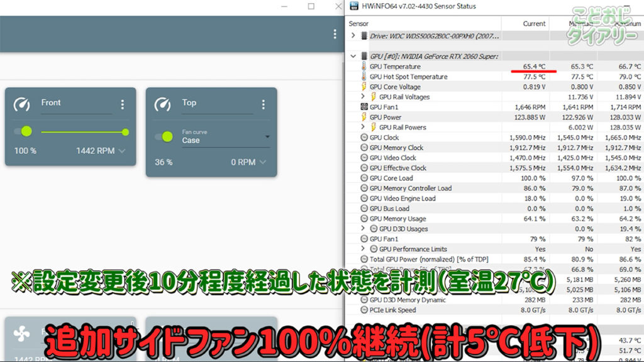Click the Sensor column header
644x362 pixels.
tap(358, 23)
